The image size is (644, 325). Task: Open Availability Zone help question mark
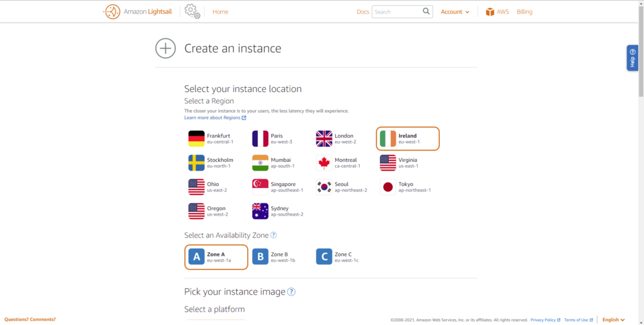[x=273, y=236]
